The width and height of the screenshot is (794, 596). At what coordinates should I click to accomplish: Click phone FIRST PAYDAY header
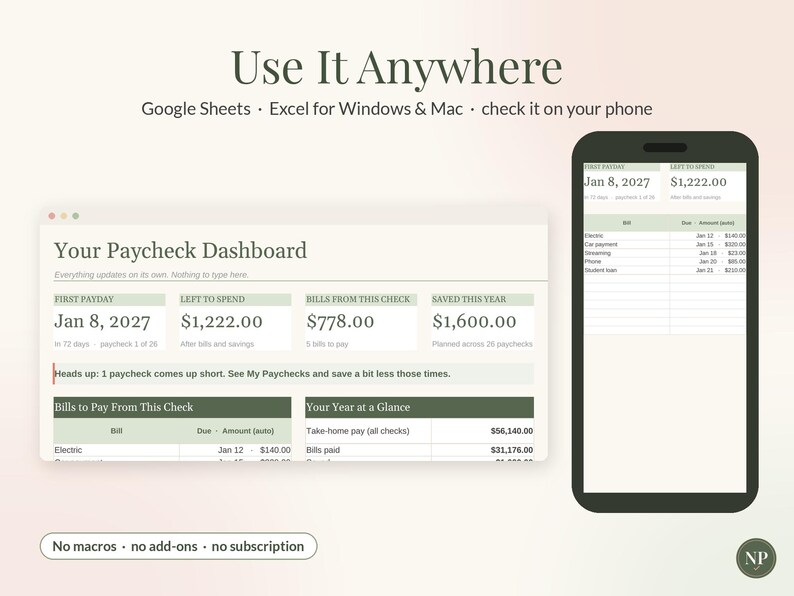(622, 167)
